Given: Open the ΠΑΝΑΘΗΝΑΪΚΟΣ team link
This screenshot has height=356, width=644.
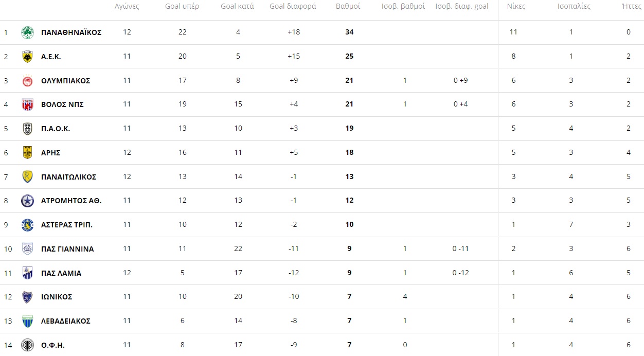Looking at the screenshot, I should (71, 32).
